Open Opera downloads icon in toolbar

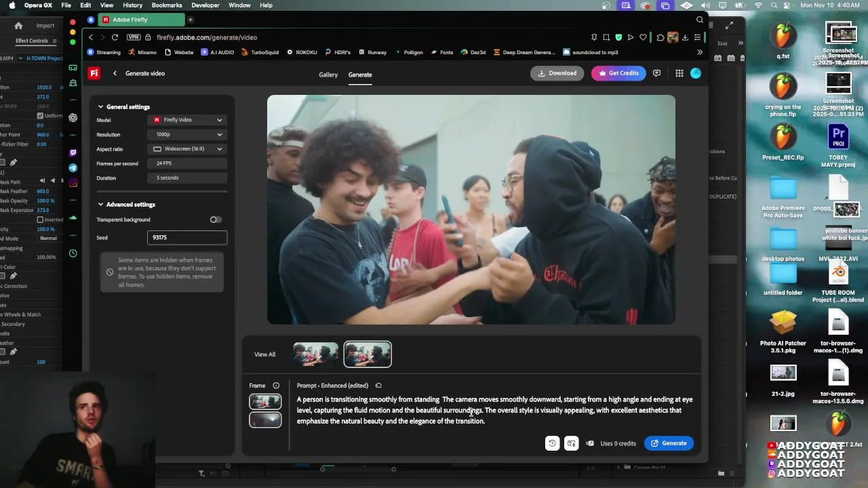coord(685,37)
